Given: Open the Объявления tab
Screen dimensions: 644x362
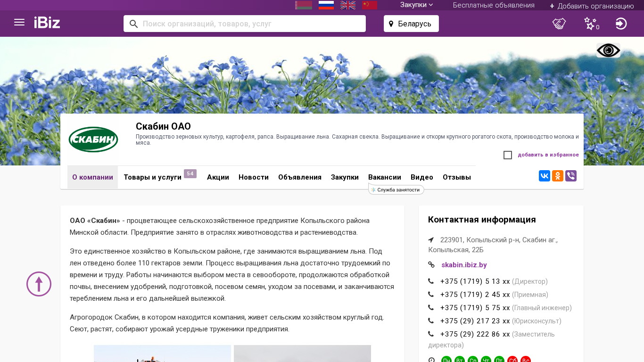Looking at the screenshot, I should (300, 177).
